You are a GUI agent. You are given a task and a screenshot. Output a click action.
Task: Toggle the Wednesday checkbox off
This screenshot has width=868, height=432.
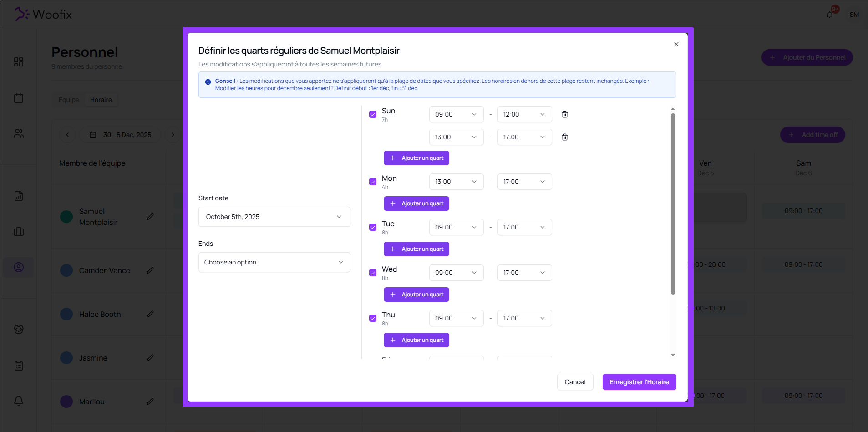pos(373,273)
